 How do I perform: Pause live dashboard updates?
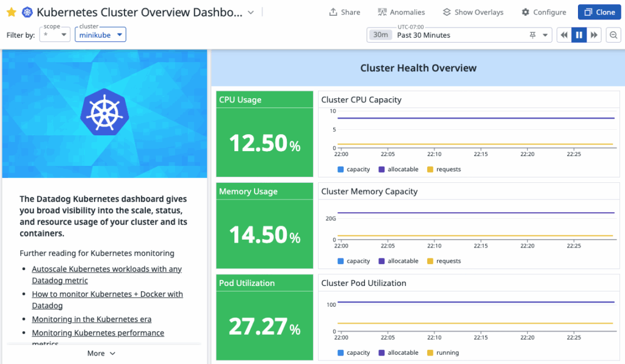pyautogui.click(x=579, y=35)
